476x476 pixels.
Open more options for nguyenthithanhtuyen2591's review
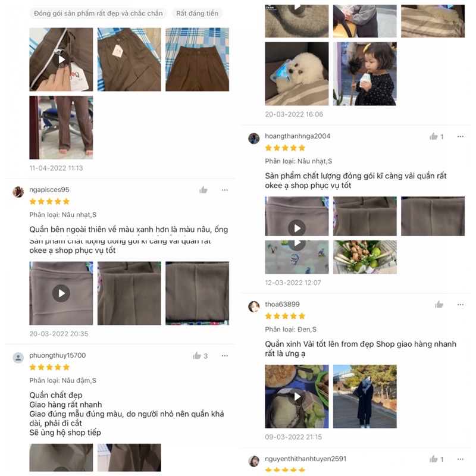tap(460, 459)
